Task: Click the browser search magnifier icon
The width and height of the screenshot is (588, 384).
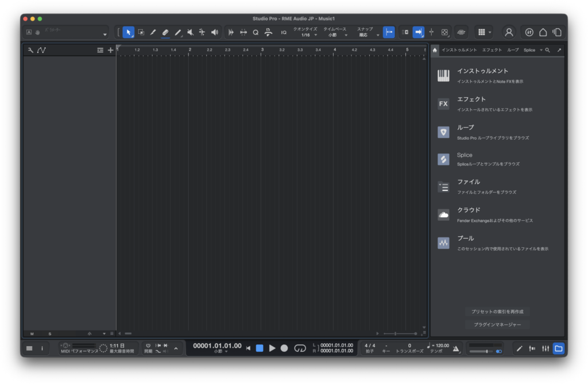Action: 548,50
